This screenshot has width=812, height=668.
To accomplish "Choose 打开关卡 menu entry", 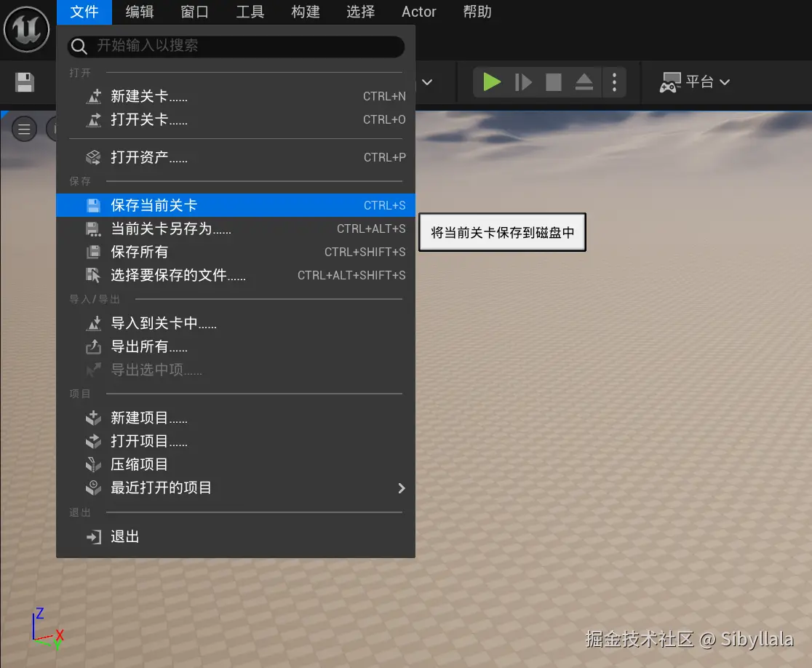I will [x=236, y=119].
